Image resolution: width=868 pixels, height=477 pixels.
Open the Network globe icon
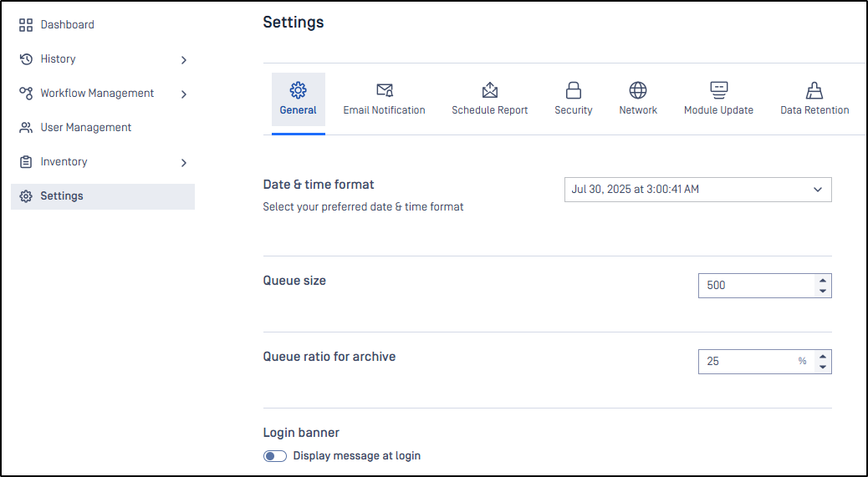coord(638,90)
